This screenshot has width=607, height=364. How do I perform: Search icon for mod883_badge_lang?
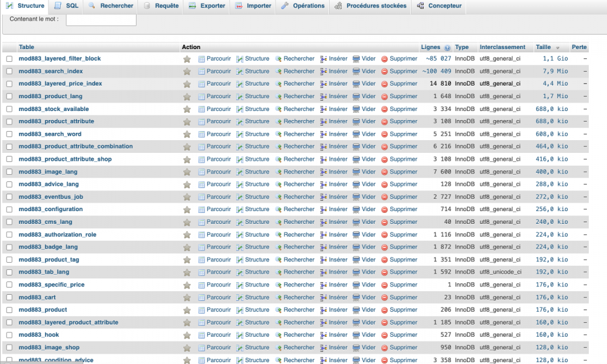click(279, 248)
